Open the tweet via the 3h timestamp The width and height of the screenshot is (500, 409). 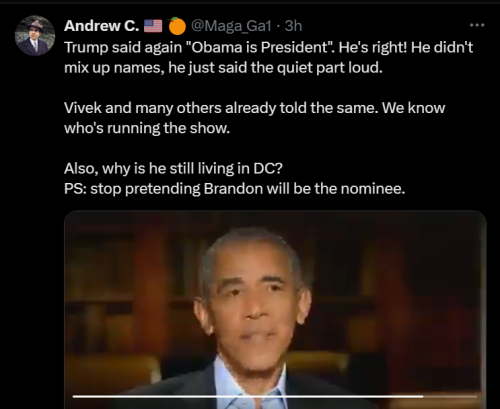pyautogui.click(x=293, y=26)
